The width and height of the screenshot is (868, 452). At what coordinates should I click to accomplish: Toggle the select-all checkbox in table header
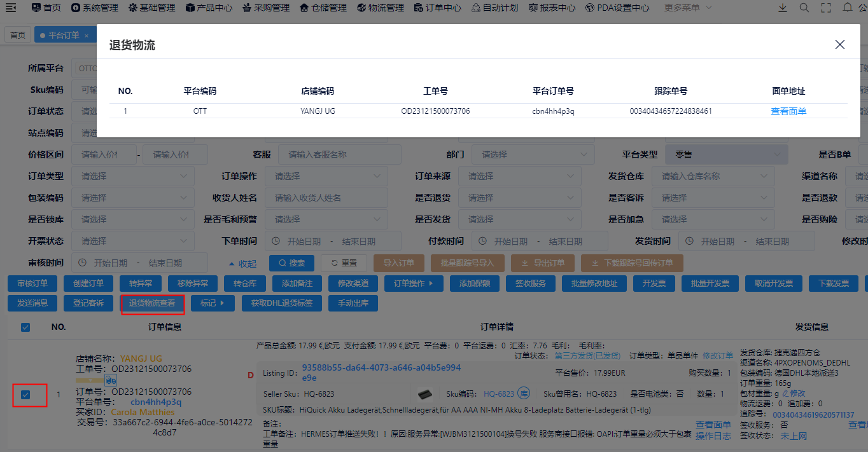coord(25,327)
